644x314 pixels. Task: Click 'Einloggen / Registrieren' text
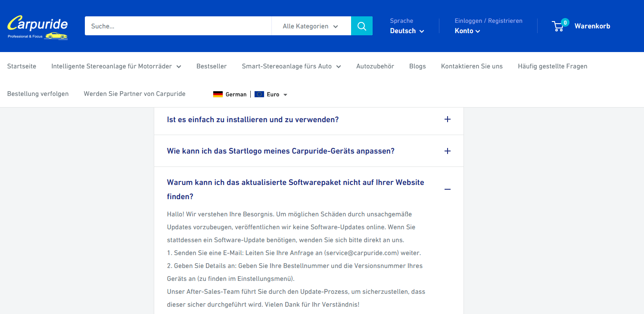click(488, 21)
